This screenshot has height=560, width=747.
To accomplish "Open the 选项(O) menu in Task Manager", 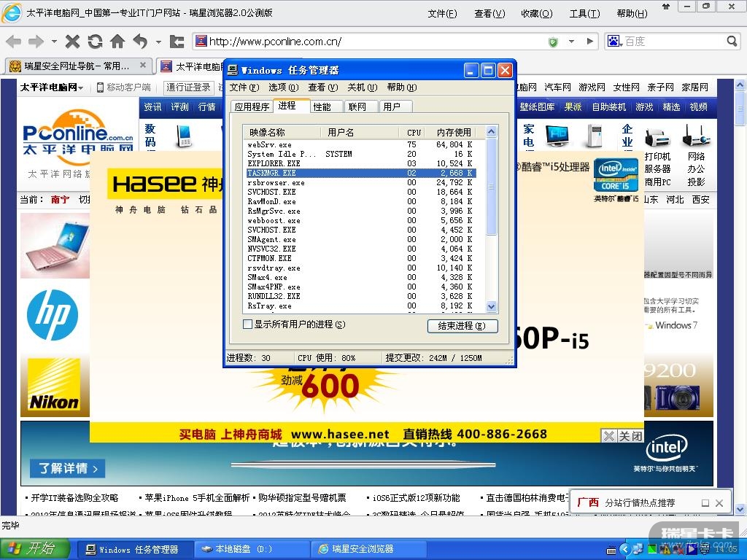I will pos(284,87).
